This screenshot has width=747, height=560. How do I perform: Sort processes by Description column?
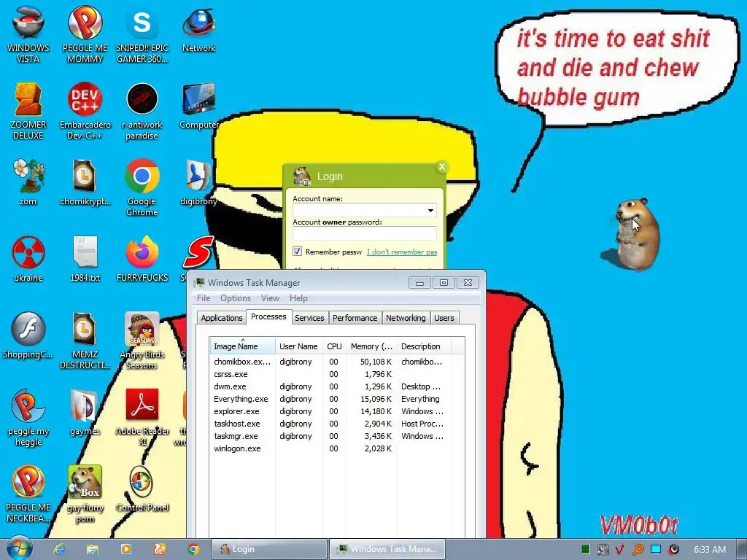424,346
